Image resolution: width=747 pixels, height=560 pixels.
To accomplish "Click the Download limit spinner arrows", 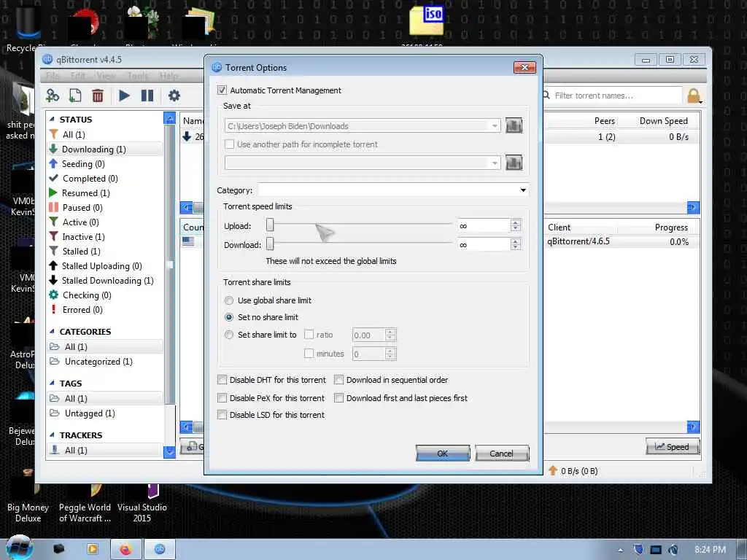I will [516, 245].
